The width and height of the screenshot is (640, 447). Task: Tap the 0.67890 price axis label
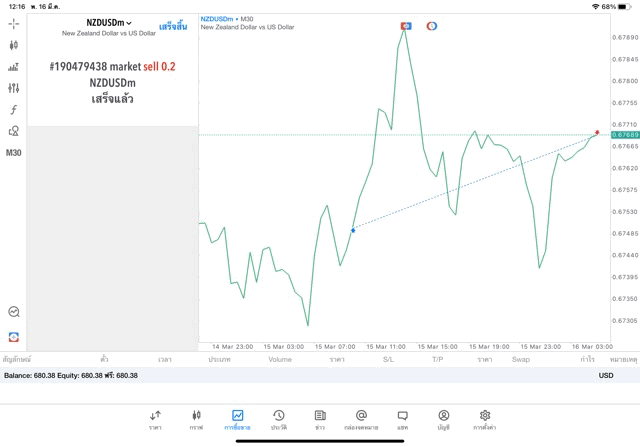[x=625, y=37]
